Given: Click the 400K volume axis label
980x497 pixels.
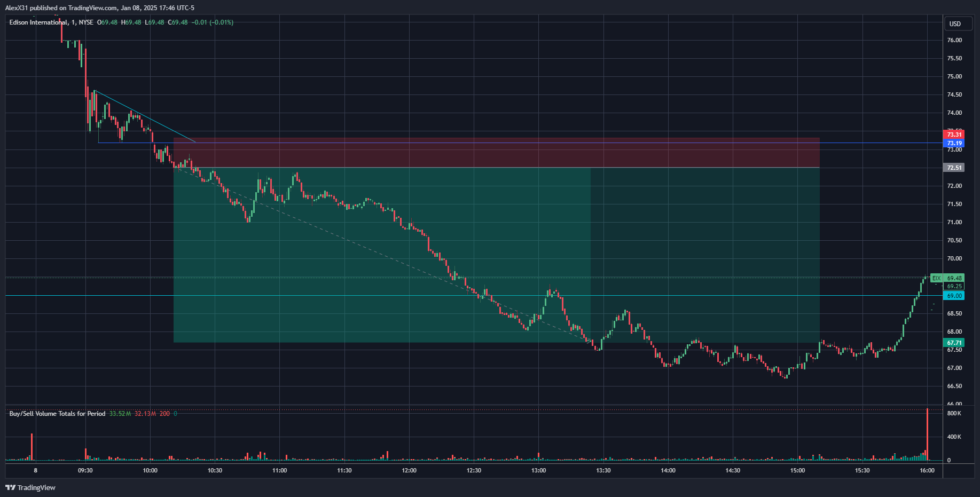Looking at the screenshot, I should pyautogui.click(x=954, y=437).
